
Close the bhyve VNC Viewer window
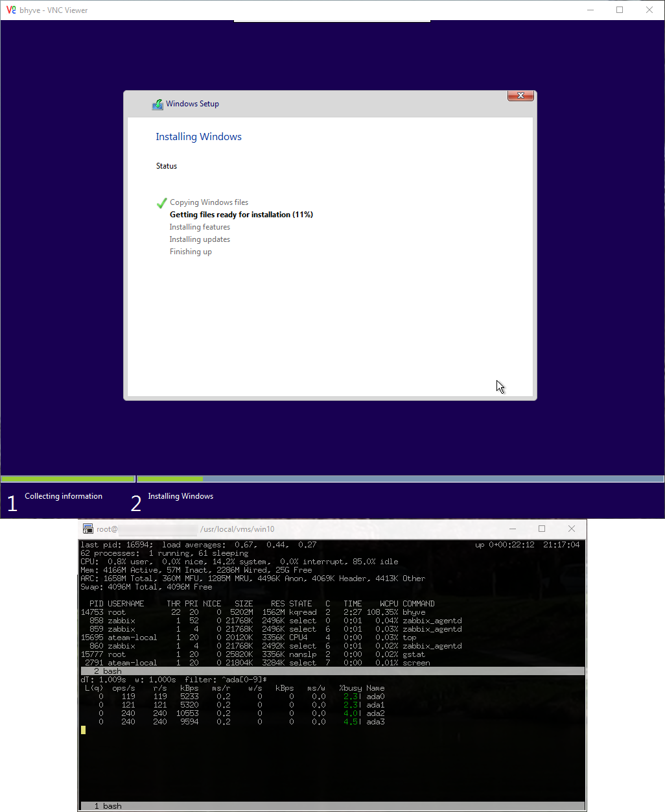tap(649, 10)
